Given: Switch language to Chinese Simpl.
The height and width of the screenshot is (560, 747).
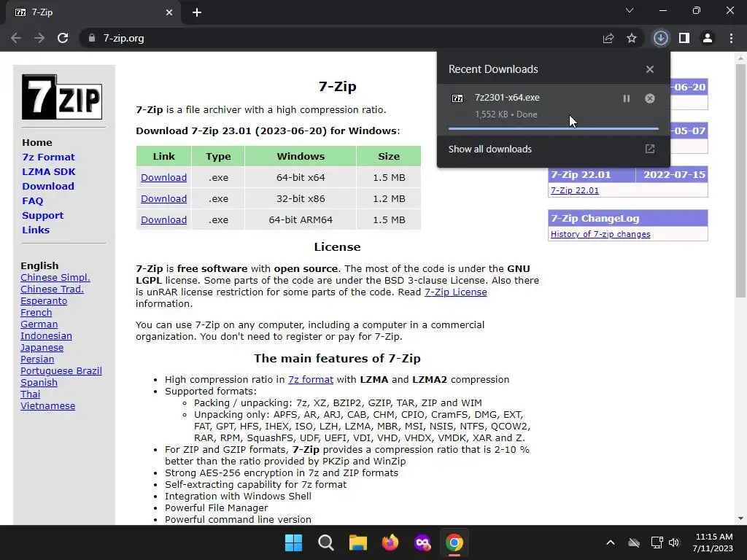Looking at the screenshot, I should [x=55, y=278].
